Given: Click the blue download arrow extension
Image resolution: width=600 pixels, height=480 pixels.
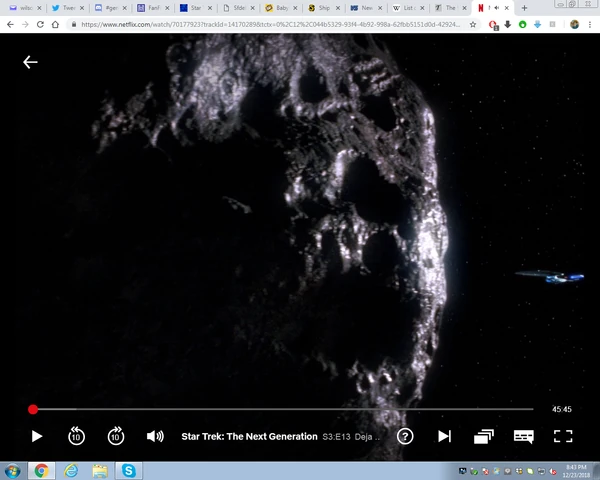Looking at the screenshot, I should 537,24.
